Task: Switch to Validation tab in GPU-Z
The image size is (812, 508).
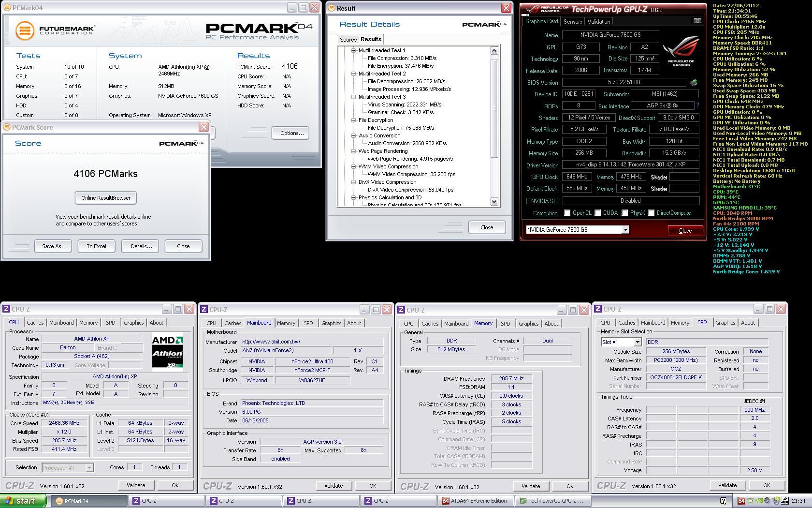Action: tap(598, 22)
